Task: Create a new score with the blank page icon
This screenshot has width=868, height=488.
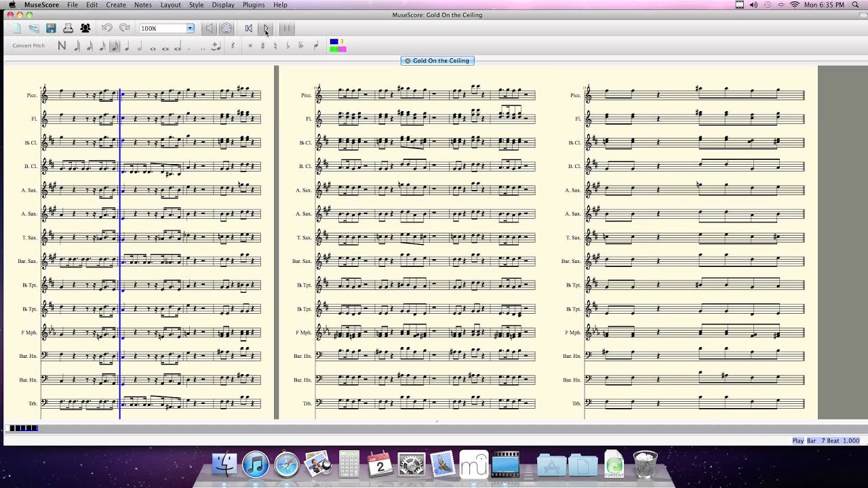Action: (17, 28)
